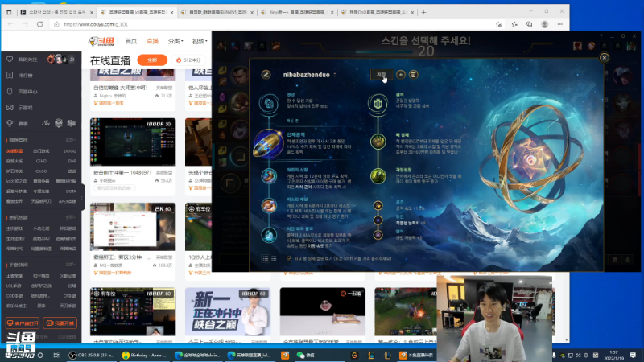
Task: Open the stream thumbnail labeled 2K 60
Action: pyautogui.click(x=133, y=227)
